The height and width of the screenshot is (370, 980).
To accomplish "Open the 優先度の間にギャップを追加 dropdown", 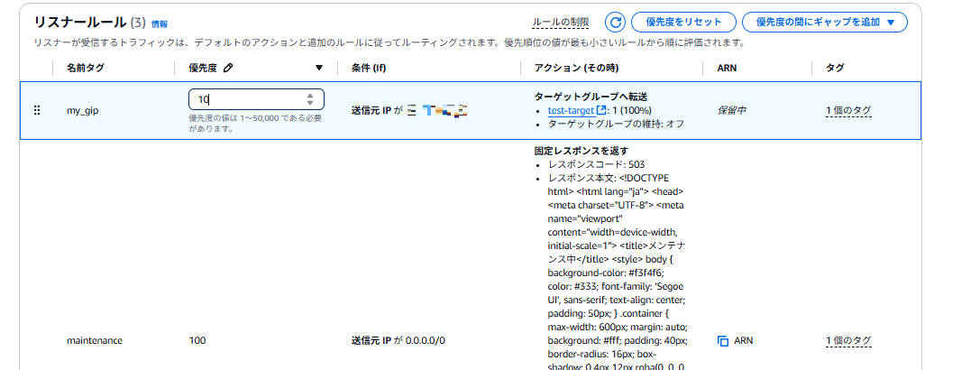I will 825,23.
